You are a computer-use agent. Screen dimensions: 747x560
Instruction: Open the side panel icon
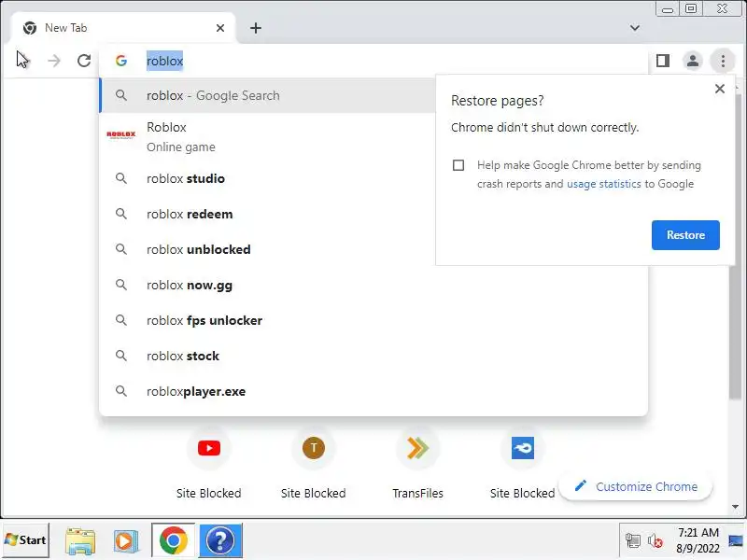(x=663, y=61)
